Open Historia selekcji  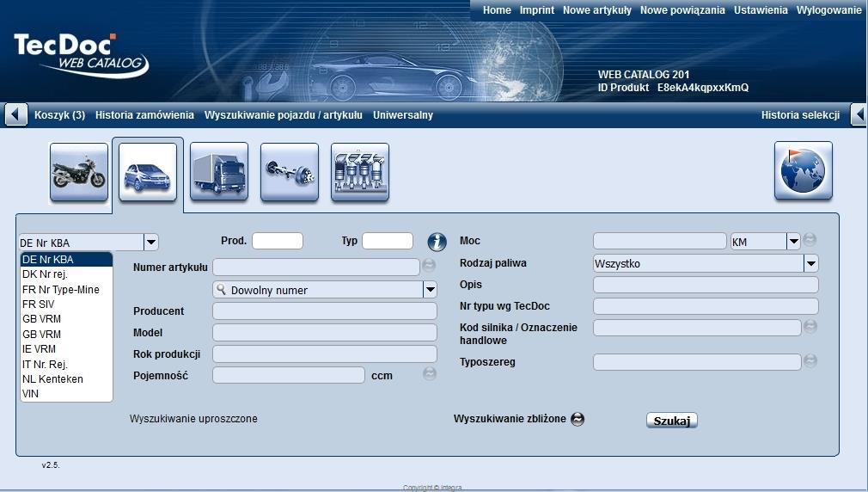click(x=800, y=115)
